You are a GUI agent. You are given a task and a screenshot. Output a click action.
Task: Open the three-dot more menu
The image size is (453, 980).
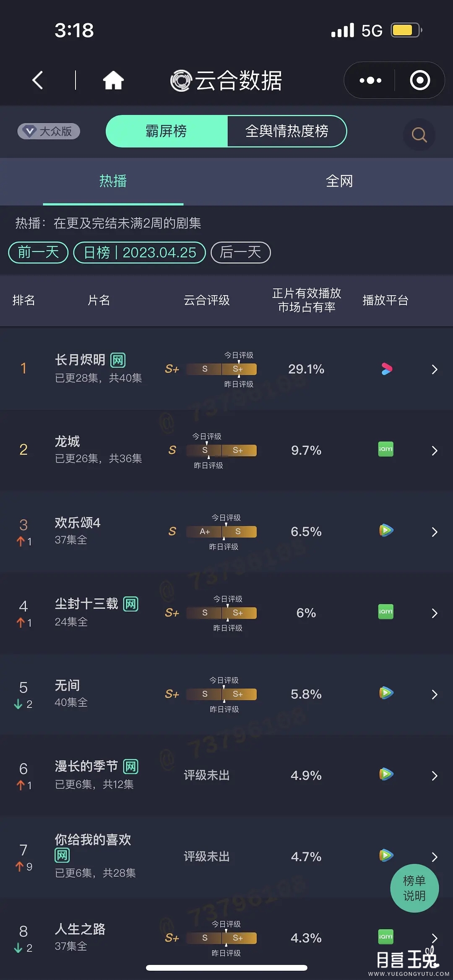coord(370,80)
